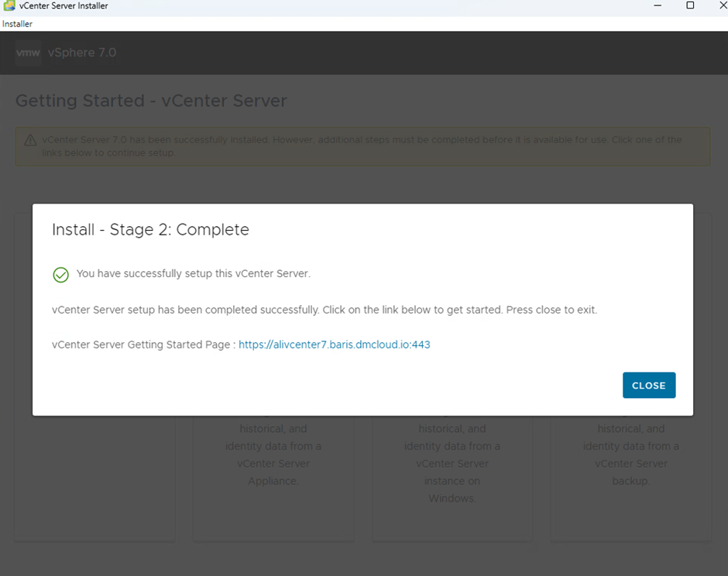
Task: Click the "Getting Started - vCenter Server" heading
Action: [151, 101]
